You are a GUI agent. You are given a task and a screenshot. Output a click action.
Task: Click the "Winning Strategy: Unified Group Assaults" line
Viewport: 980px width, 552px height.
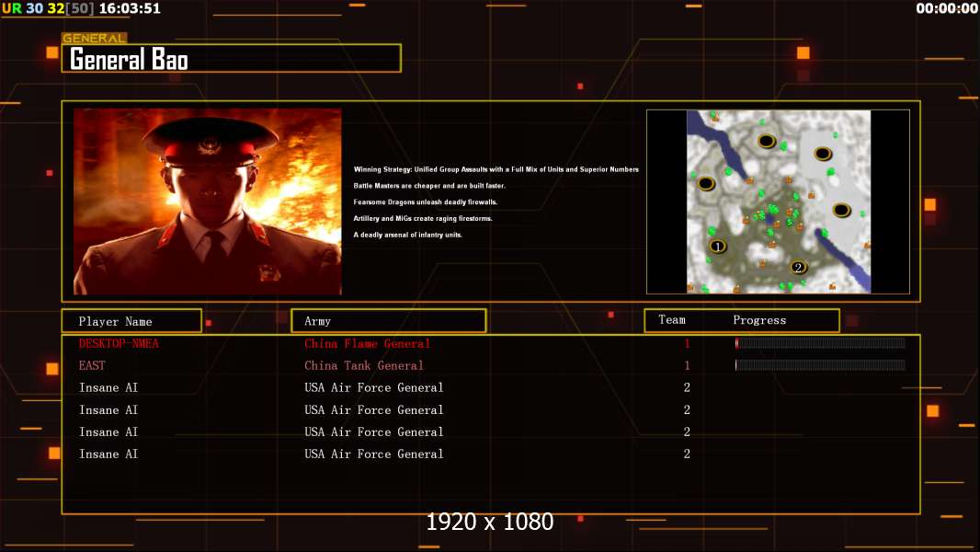pyautogui.click(x=496, y=169)
